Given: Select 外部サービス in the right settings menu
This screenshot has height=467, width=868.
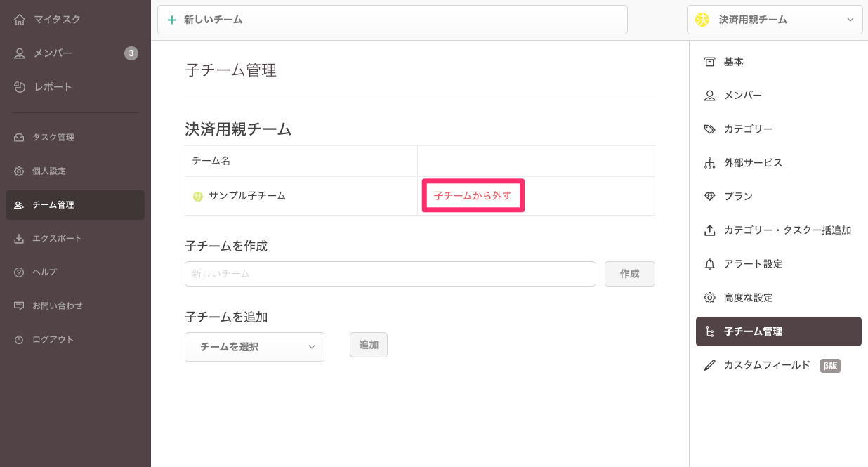Looking at the screenshot, I should [x=753, y=163].
